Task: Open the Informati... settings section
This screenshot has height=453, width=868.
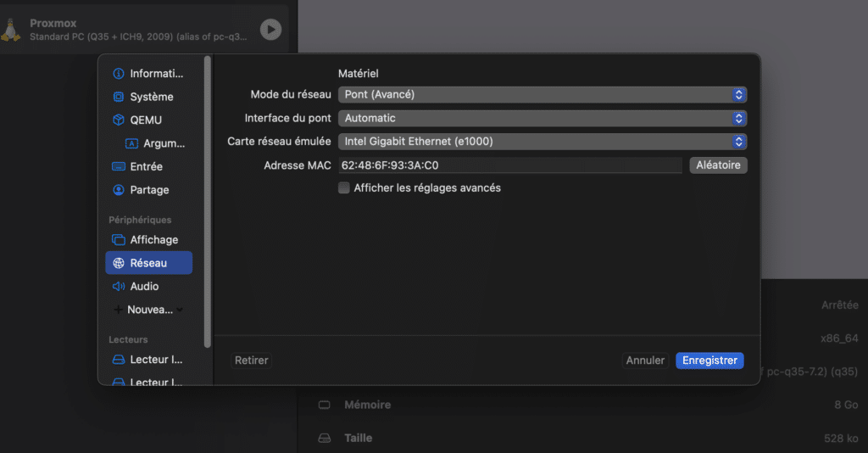Action: click(x=149, y=74)
